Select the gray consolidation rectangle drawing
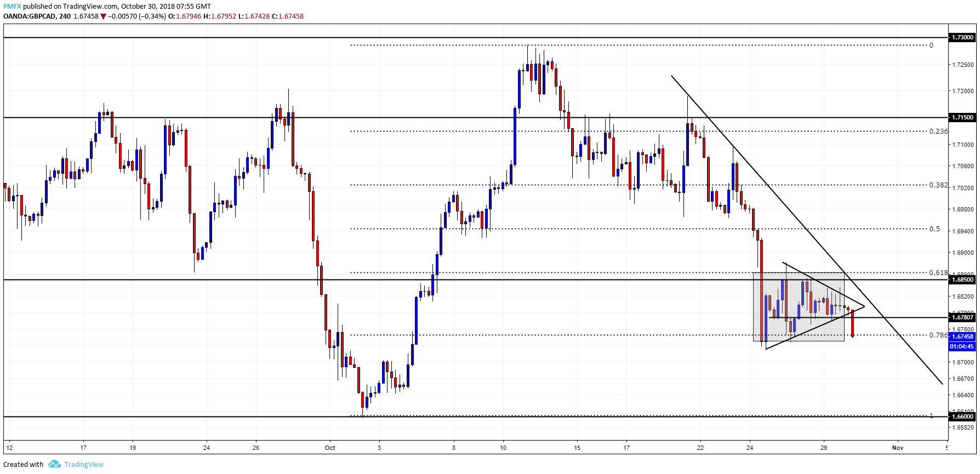Viewport: 980px width, 474px height. (x=799, y=307)
